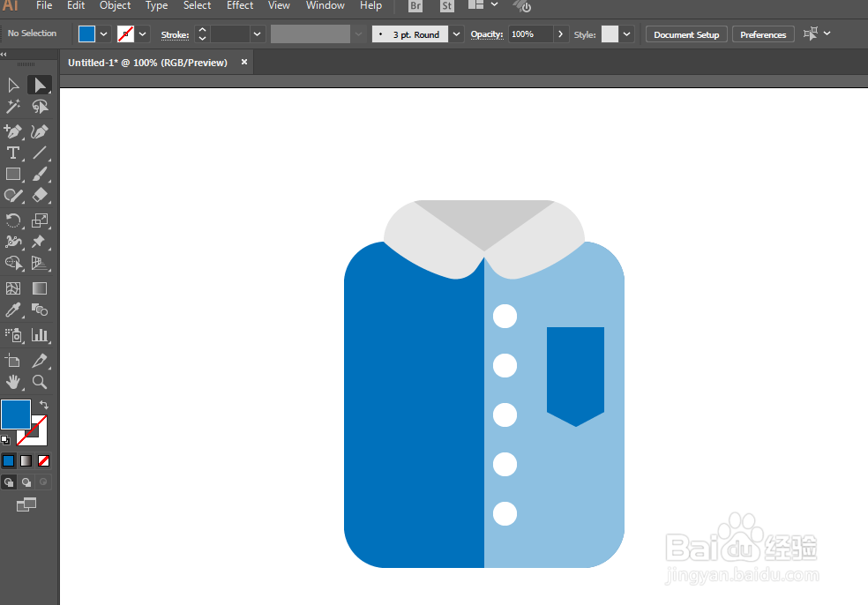The width and height of the screenshot is (868, 605).
Task: Select the Magic Wand tool
Action: (13, 107)
